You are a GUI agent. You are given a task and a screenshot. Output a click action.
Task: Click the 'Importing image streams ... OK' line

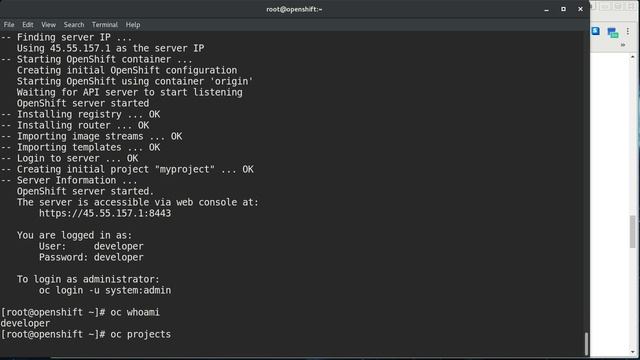91,136
